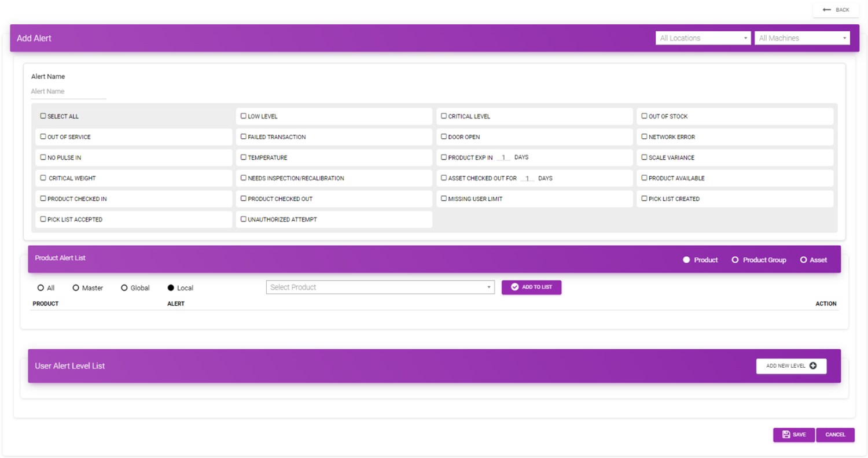Choose the Asset radio button

point(804,260)
